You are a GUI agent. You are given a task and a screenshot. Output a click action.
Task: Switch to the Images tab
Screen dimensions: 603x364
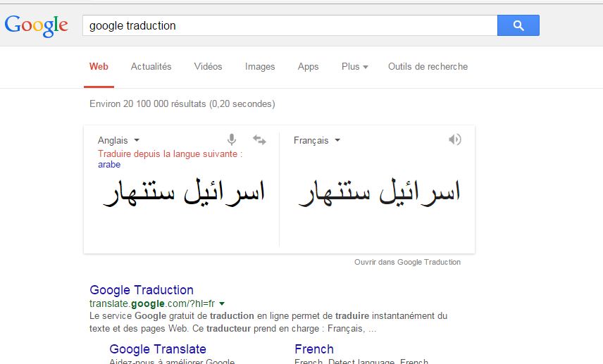(x=260, y=66)
